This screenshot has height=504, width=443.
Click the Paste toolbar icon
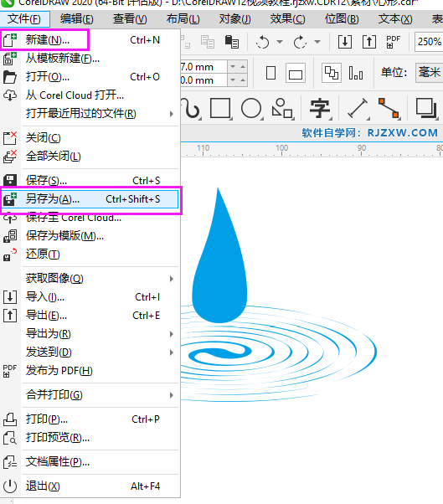click(x=231, y=42)
